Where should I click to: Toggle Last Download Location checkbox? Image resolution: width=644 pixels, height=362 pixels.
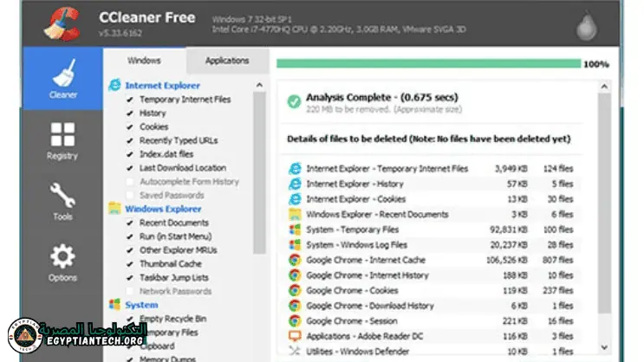pyautogui.click(x=130, y=168)
